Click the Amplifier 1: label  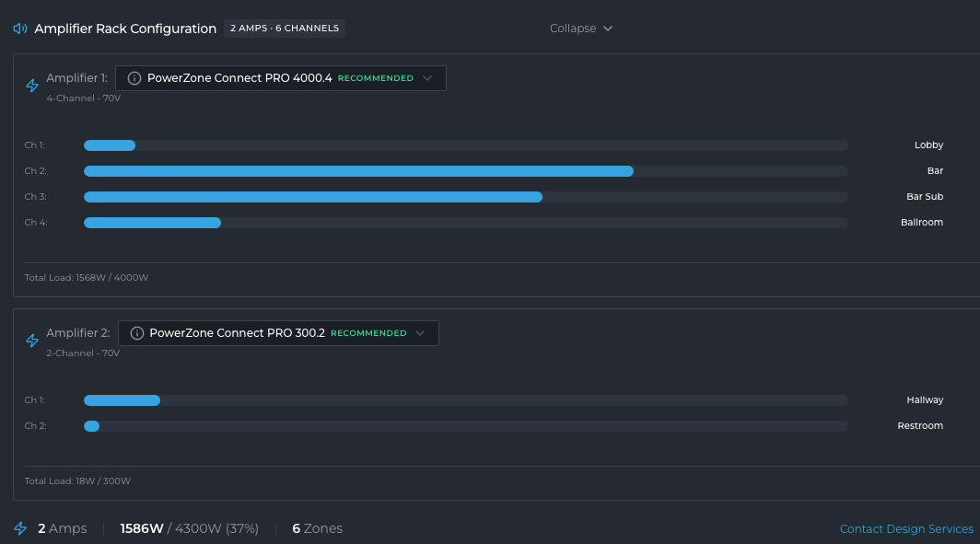point(76,78)
